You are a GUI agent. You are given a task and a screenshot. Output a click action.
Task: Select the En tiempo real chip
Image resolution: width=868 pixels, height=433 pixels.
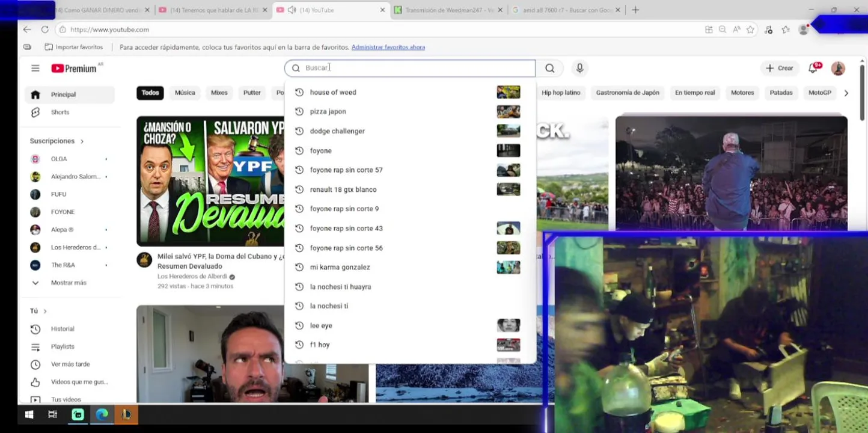coord(695,93)
